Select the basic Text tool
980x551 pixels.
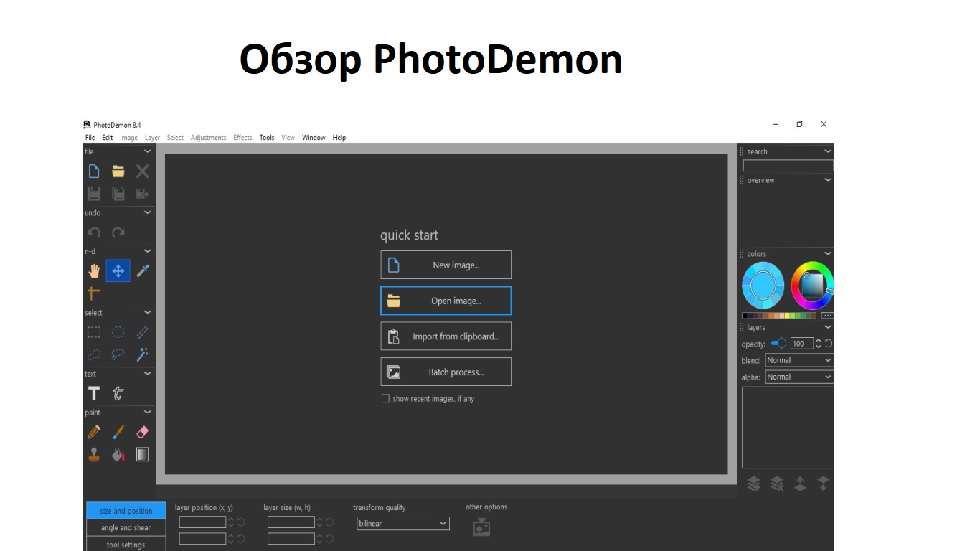[x=94, y=393]
